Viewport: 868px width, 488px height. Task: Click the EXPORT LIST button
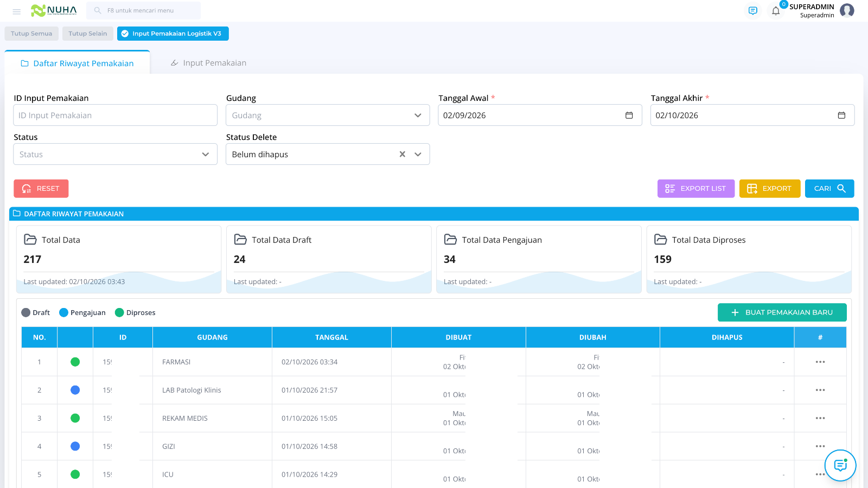[x=696, y=189]
